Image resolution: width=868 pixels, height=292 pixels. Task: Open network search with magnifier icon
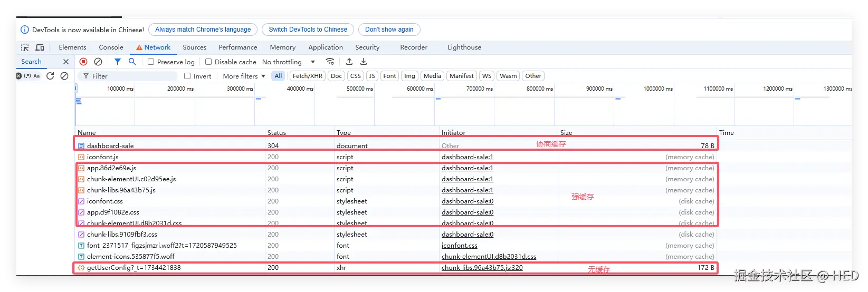click(132, 62)
